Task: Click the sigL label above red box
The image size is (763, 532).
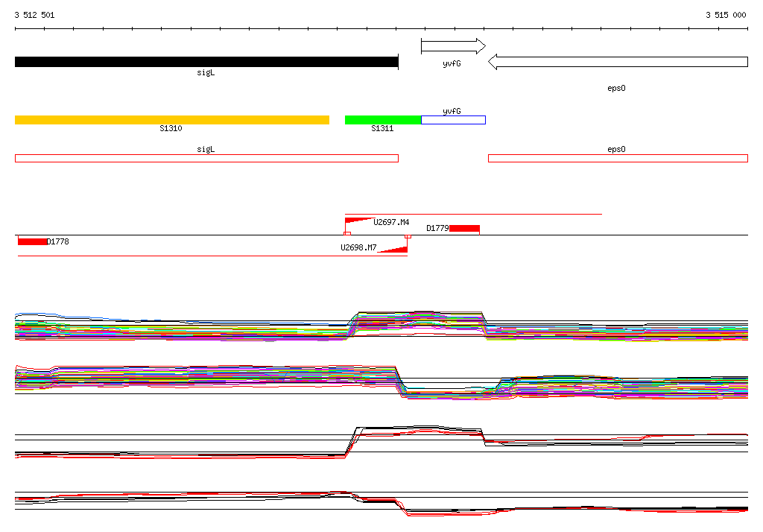Action: pos(206,150)
